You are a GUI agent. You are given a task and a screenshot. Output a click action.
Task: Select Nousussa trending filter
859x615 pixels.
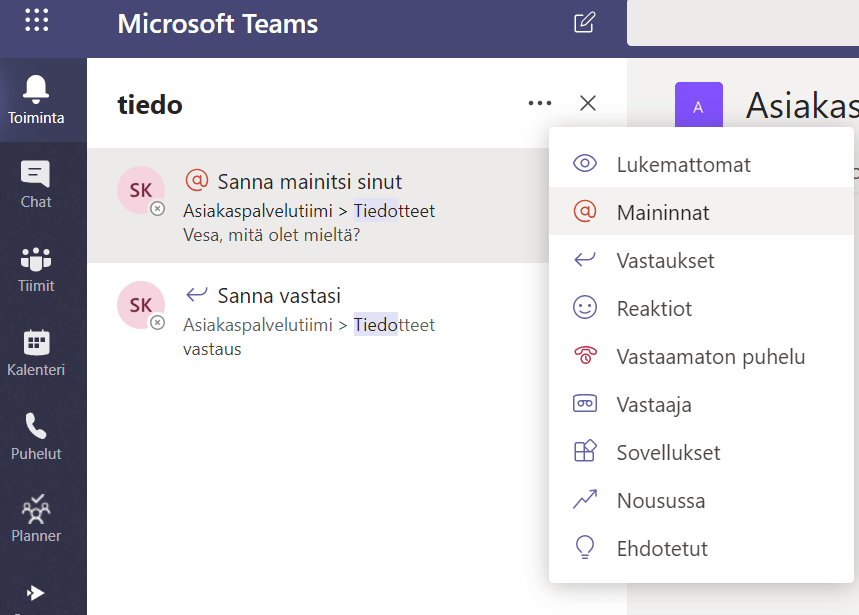coord(660,500)
